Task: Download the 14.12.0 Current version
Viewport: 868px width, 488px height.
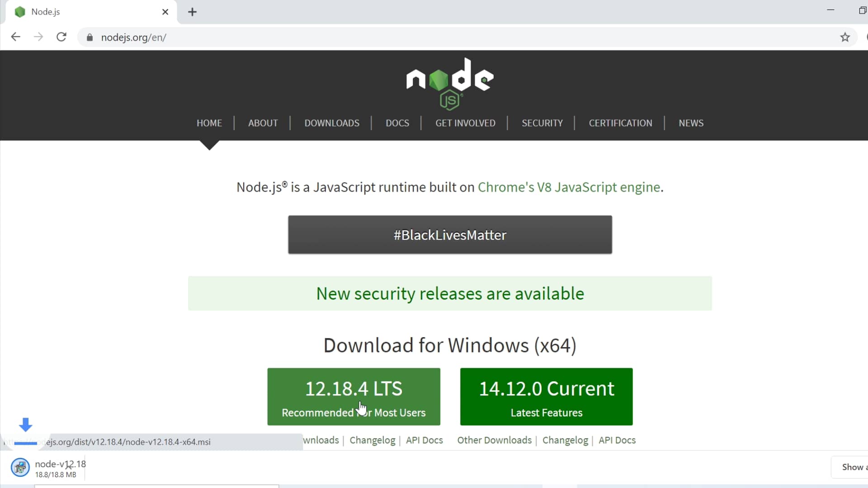Action: (546, 397)
